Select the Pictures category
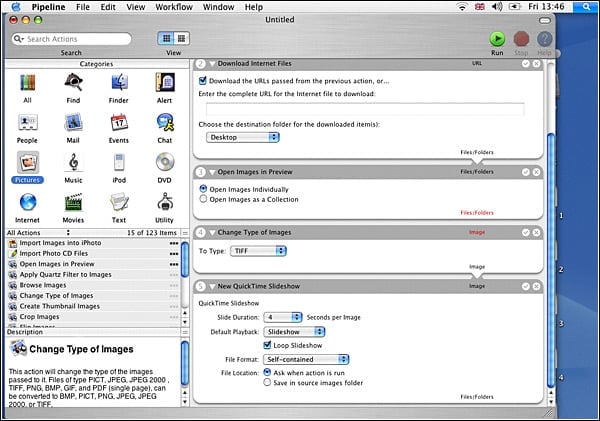The width and height of the screenshot is (600, 421). click(28, 163)
